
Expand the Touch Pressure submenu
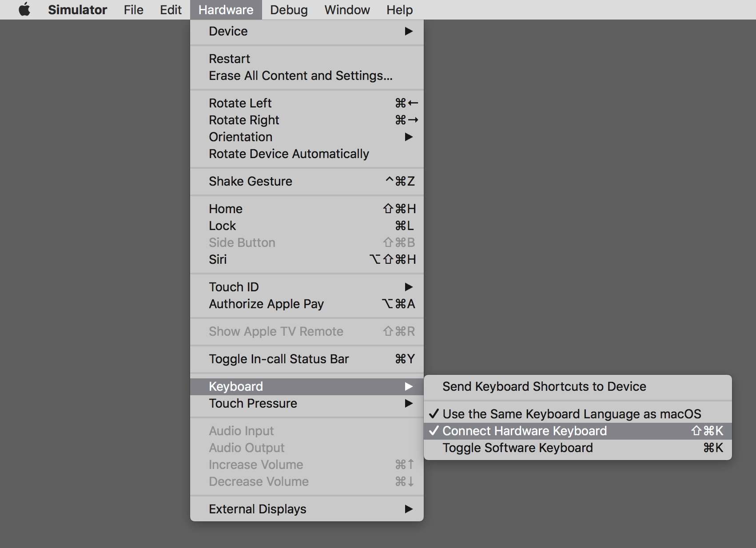(x=306, y=403)
